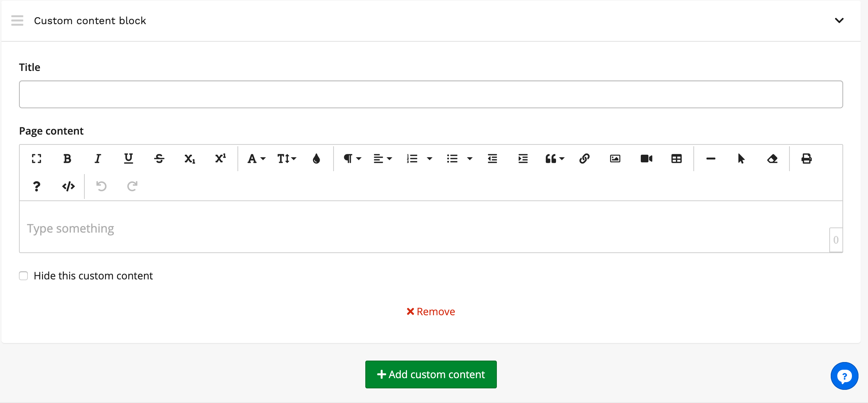Image resolution: width=868 pixels, height=403 pixels.
Task: Click into the Title input field
Action: click(431, 94)
